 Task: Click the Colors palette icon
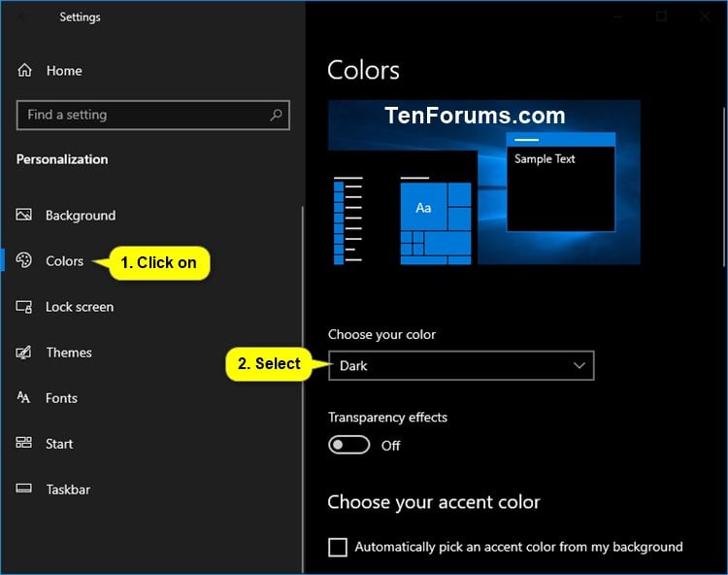click(23, 260)
